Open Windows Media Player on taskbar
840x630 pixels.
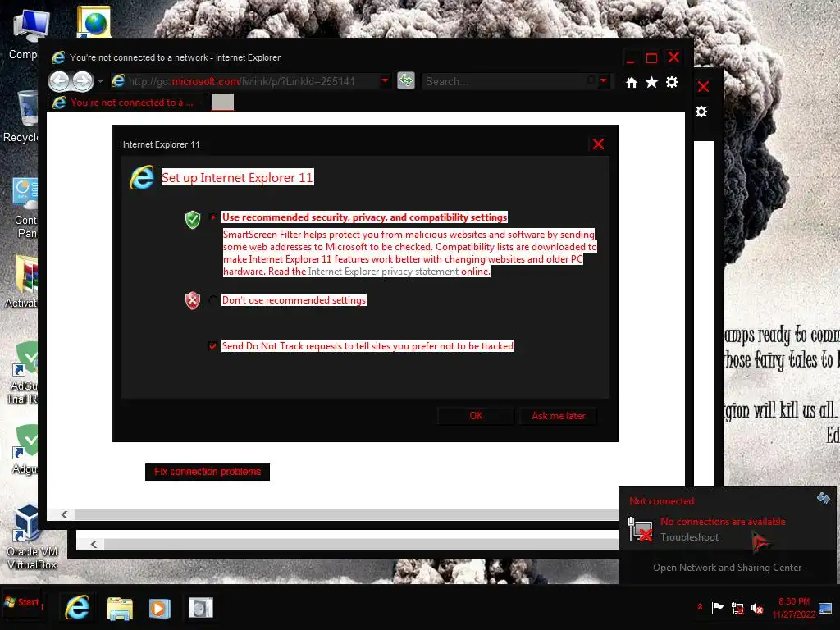click(x=159, y=609)
